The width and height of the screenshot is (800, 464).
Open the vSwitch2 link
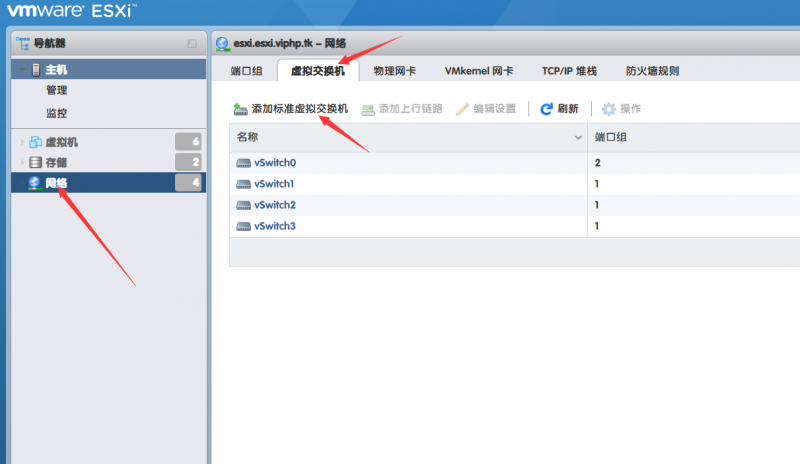click(275, 205)
